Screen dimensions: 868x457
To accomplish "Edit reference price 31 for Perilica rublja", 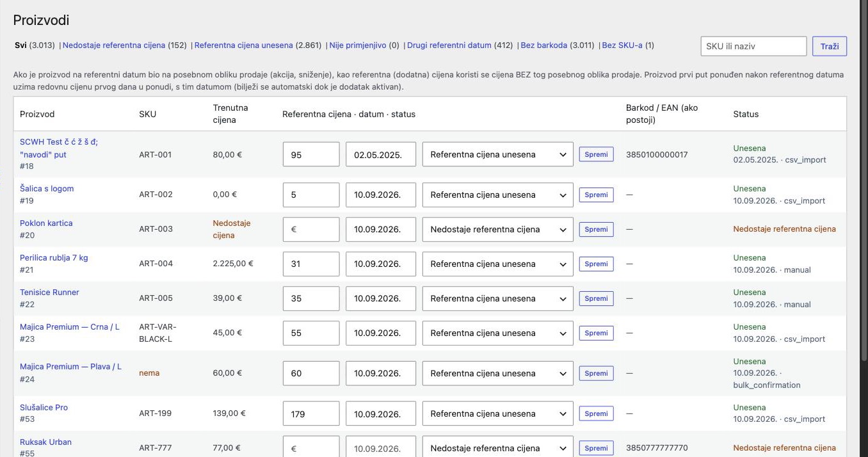I will 311,264.
